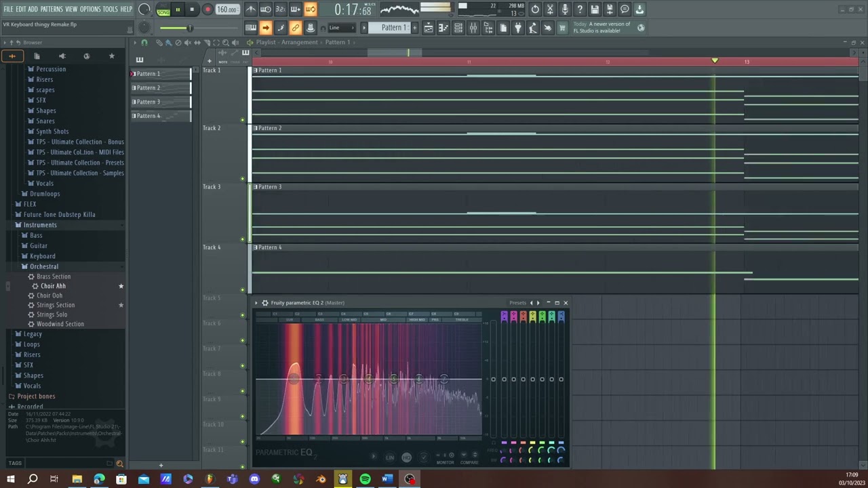
Task: Click the microphone recording icon
Action: click(x=565, y=9)
